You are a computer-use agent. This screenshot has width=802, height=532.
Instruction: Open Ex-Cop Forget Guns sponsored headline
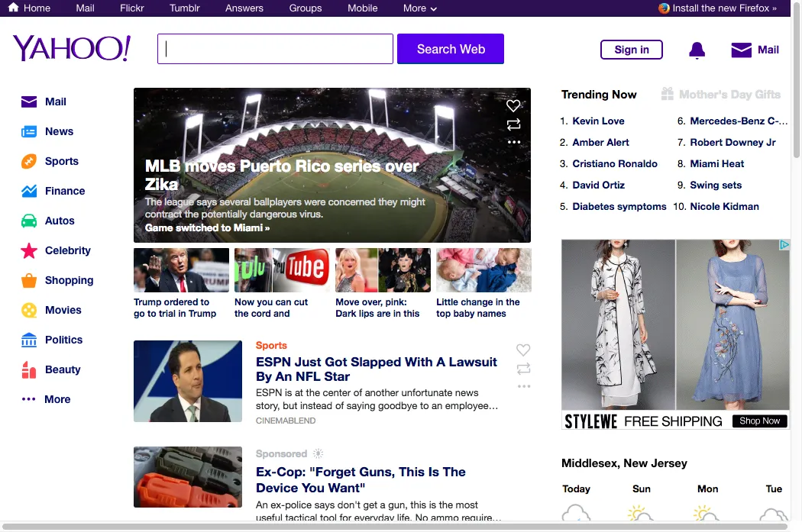pyautogui.click(x=361, y=480)
